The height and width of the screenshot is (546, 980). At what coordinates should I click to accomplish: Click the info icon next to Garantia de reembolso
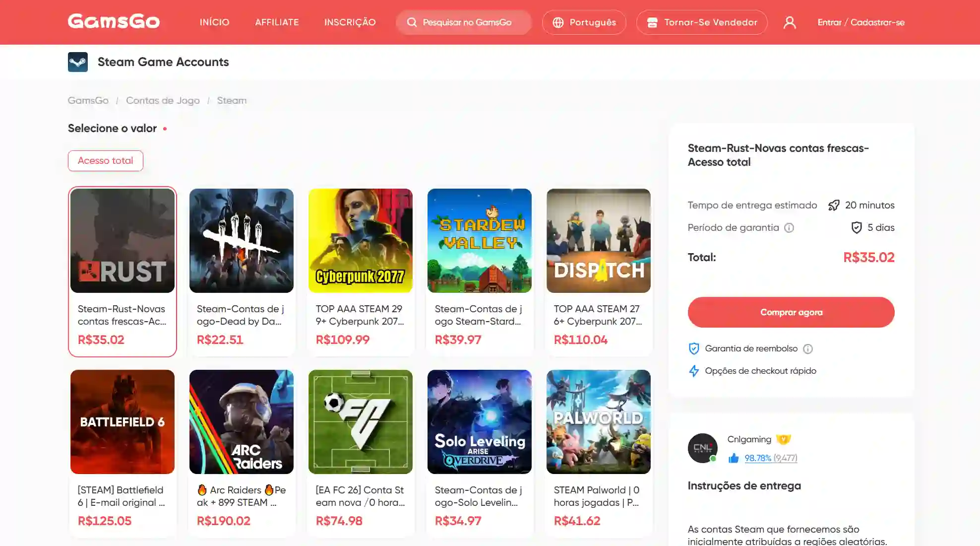click(x=808, y=349)
